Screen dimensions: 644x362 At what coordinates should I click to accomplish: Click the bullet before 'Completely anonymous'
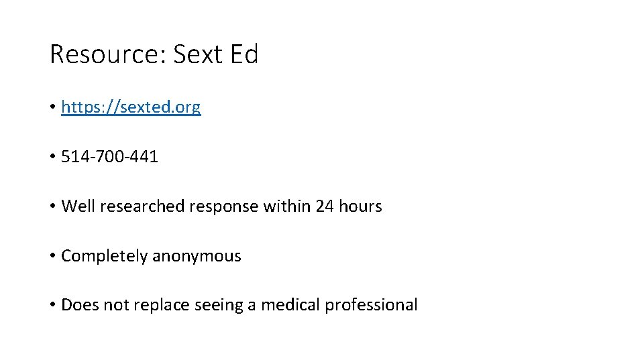pos(52,256)
